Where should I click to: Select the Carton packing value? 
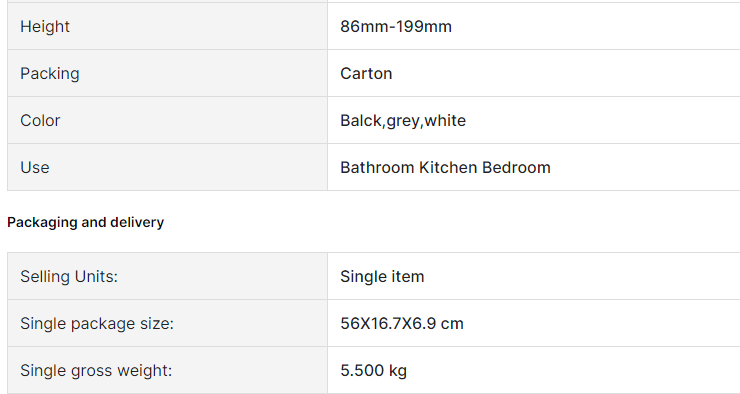click(366, 74)
